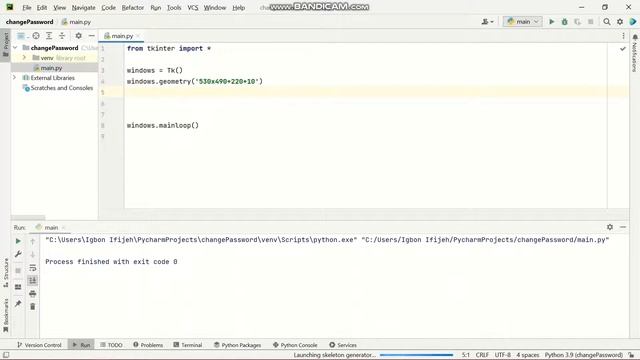This screenshot has height=360, width=640.
Task: Open editor tab options menu
Action: pos(623,36)
